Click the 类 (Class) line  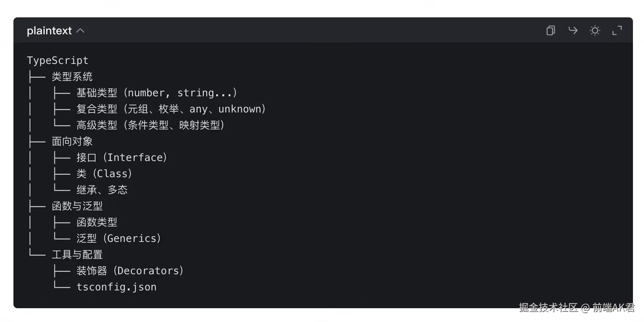point(104,174)
